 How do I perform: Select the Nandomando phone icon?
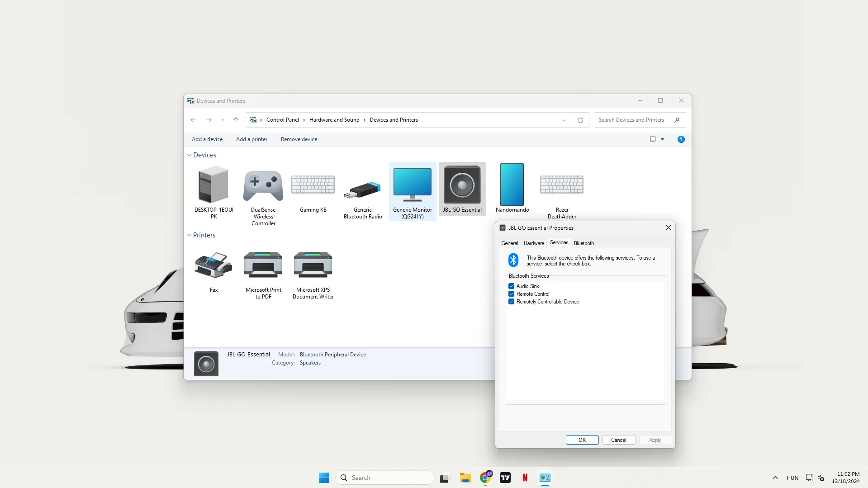tap(512, 185)
